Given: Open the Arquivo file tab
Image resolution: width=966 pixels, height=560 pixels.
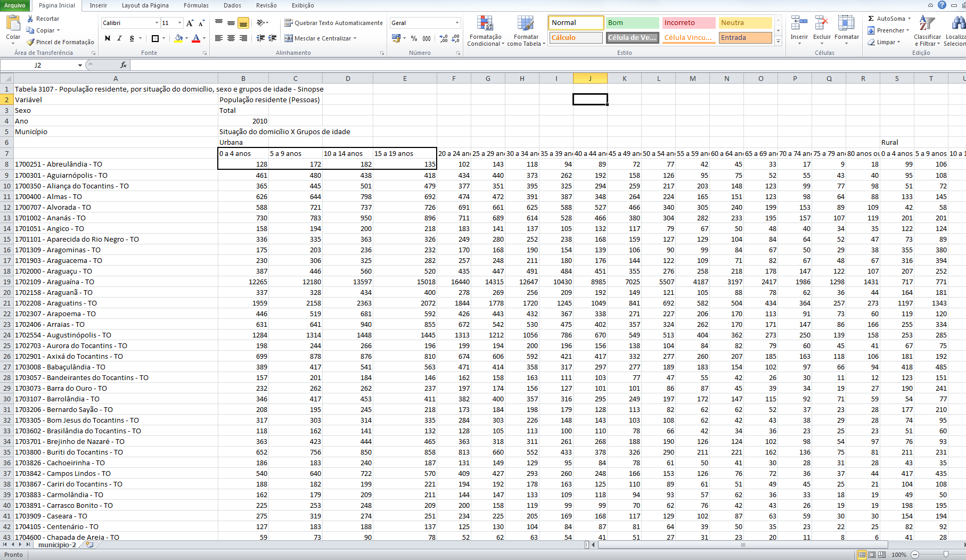Looking at the screenshot, I should (15, 5).
